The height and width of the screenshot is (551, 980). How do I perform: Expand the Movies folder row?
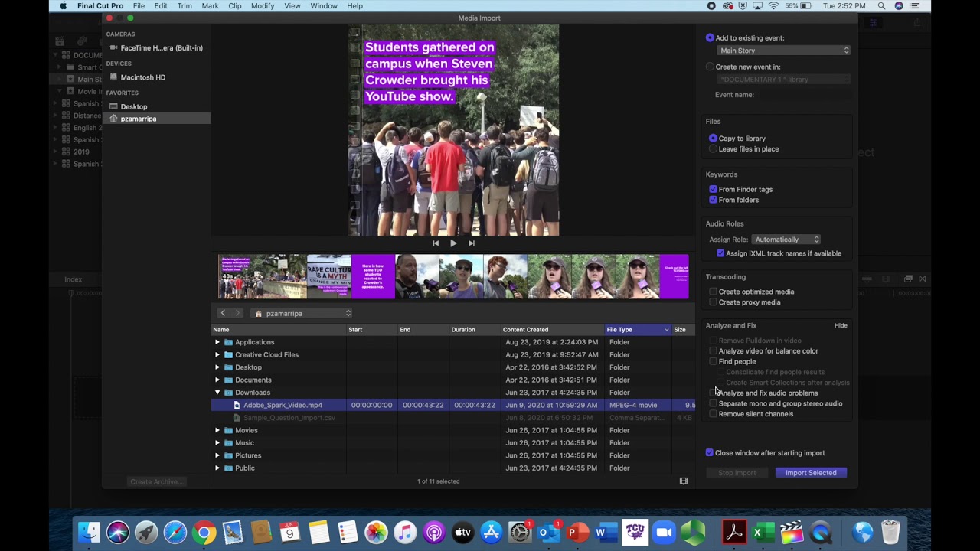pyautogui.click(x=217, y=431)
